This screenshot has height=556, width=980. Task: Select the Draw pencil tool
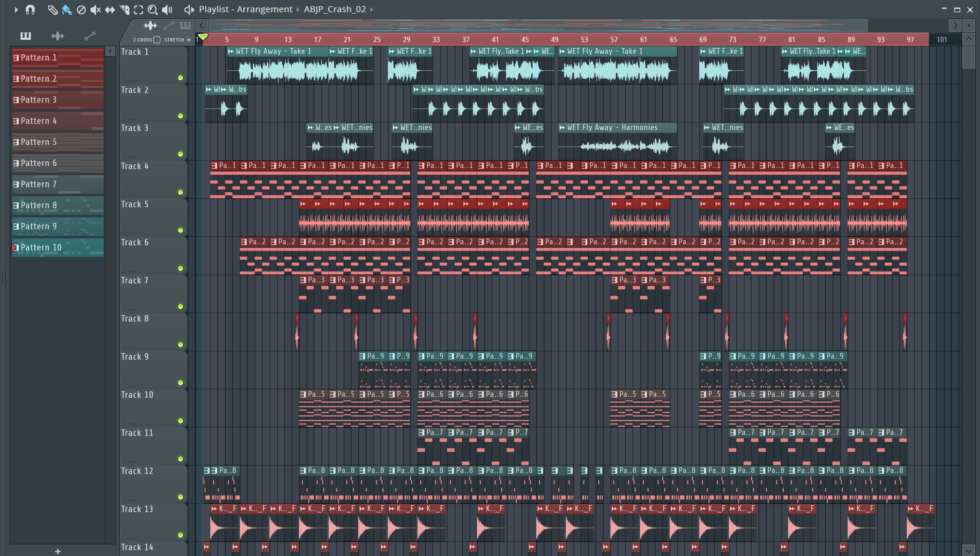click(52, 10)
